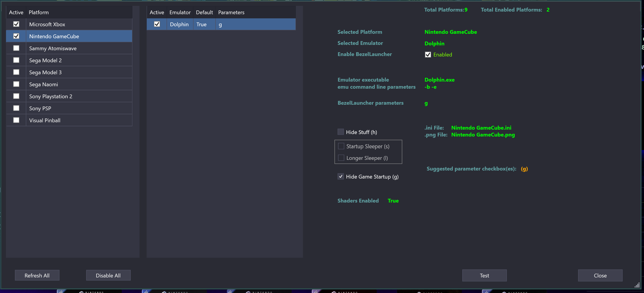
Task: Click the Refresh All button
Action: tap(37, 275)
